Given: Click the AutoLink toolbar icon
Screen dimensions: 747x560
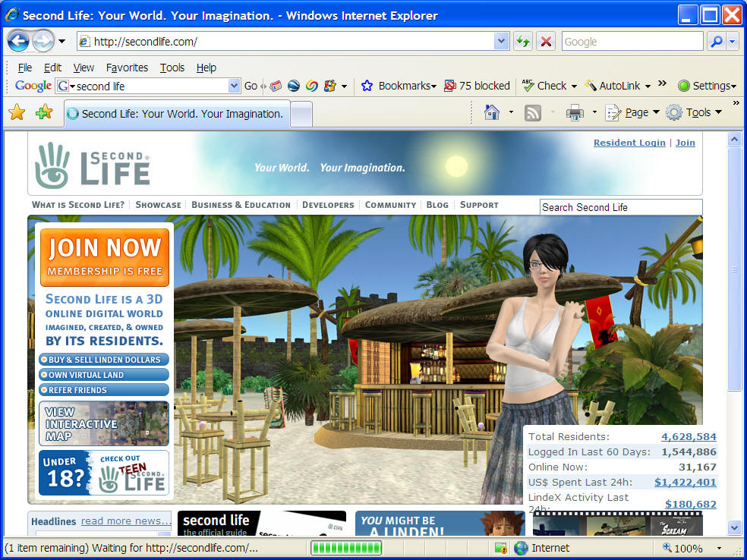Looking at the screenshot, I should pos(591,86).
